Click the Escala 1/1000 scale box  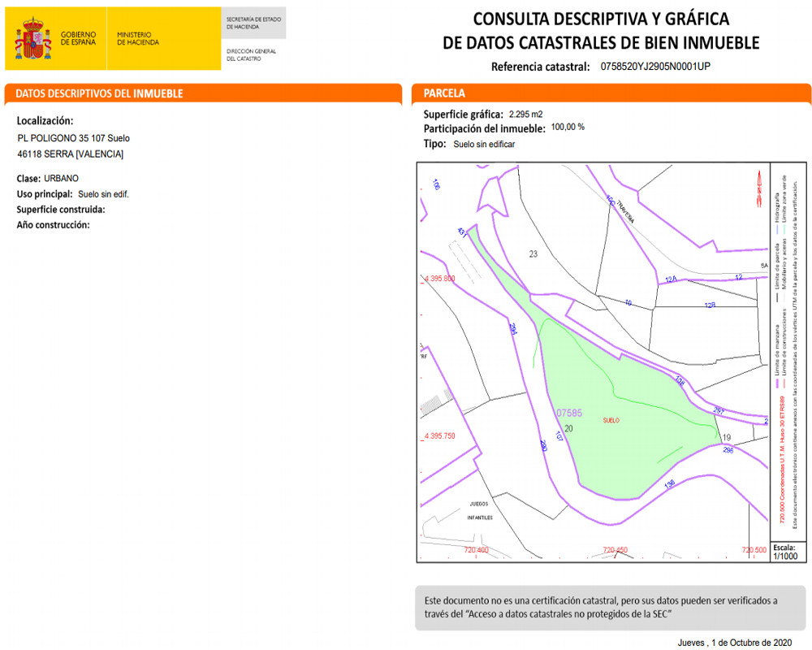tap(783, 552)
